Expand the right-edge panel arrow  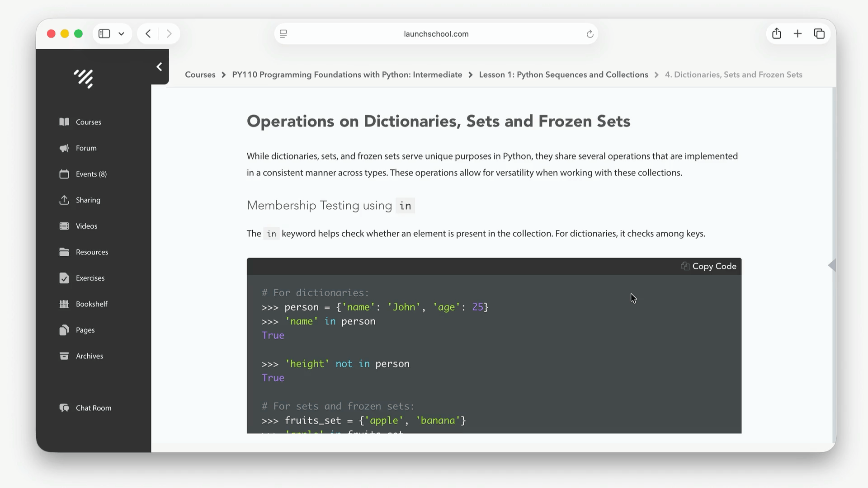click(x=831, y=265)
